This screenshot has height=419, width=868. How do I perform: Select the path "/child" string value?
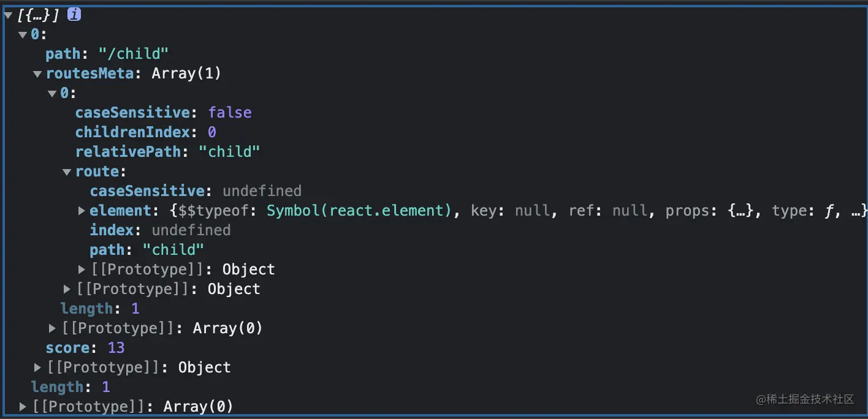click(134, 54)
